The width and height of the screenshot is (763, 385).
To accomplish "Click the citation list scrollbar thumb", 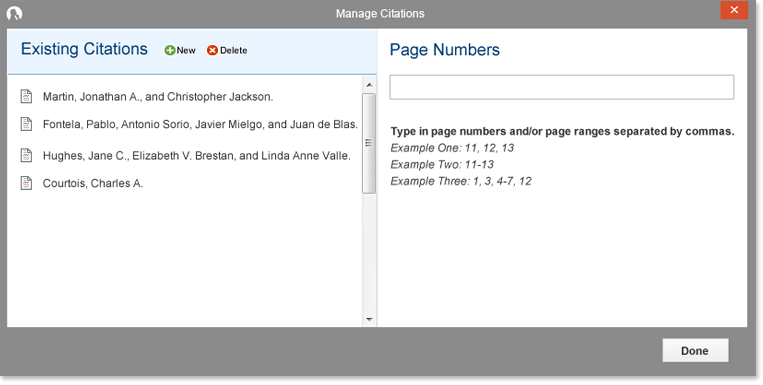I will (x=369, y=143).
